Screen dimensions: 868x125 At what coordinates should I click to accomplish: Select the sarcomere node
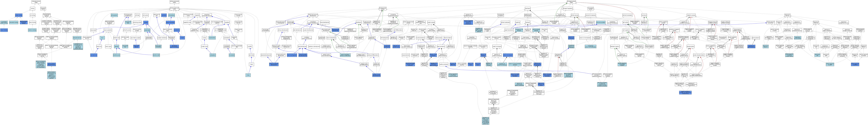pos(251,55)
